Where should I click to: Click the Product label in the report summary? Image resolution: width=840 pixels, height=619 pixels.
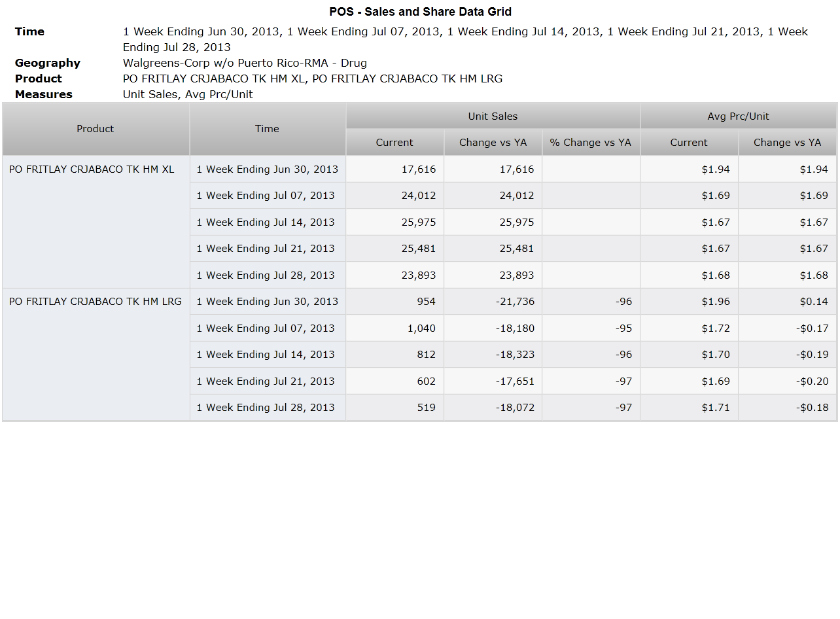pos(39,79)
